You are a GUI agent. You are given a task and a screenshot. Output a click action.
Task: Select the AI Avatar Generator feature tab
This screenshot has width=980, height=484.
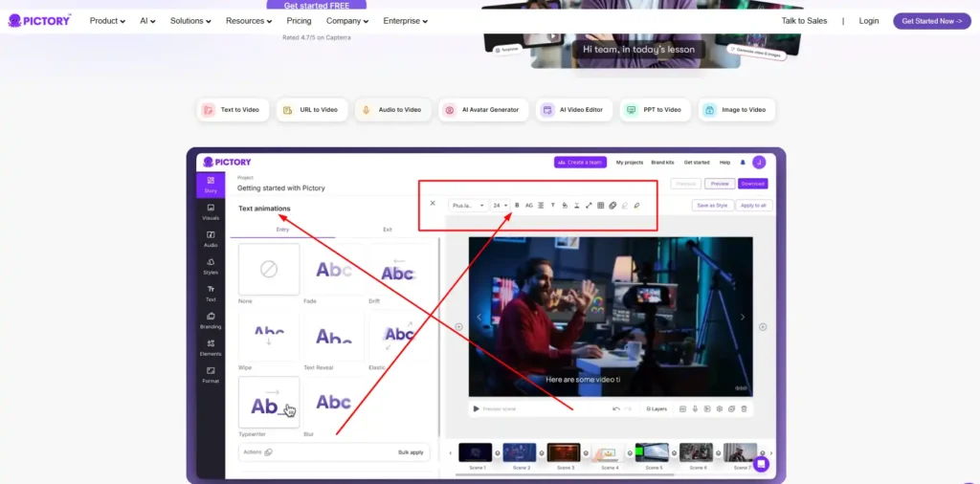[483, 110]
